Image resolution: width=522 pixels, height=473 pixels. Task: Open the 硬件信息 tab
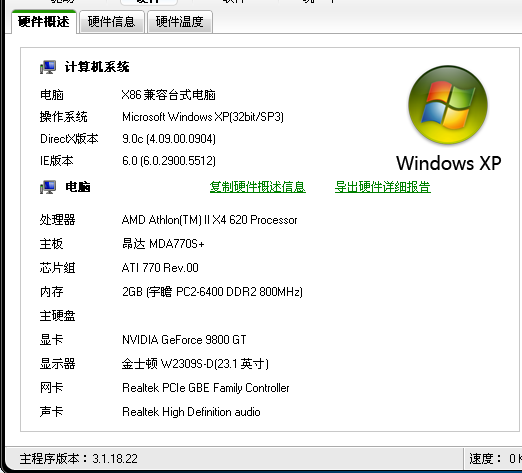click(x=111, y=22)
